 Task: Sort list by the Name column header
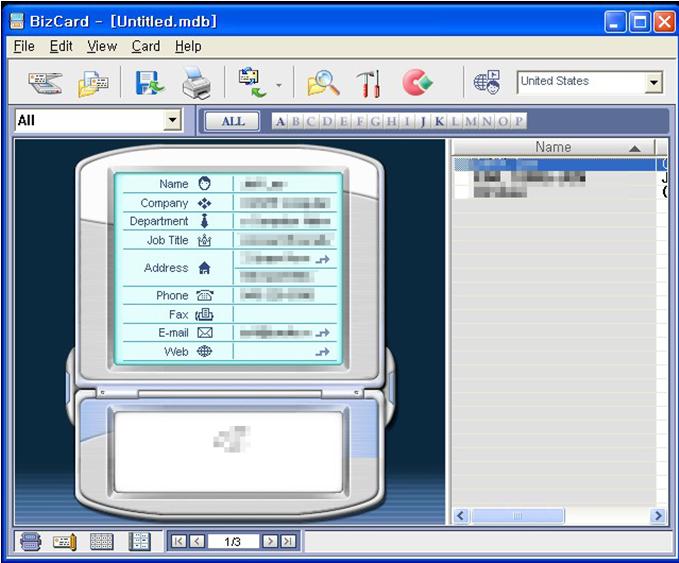coord(553,147)
